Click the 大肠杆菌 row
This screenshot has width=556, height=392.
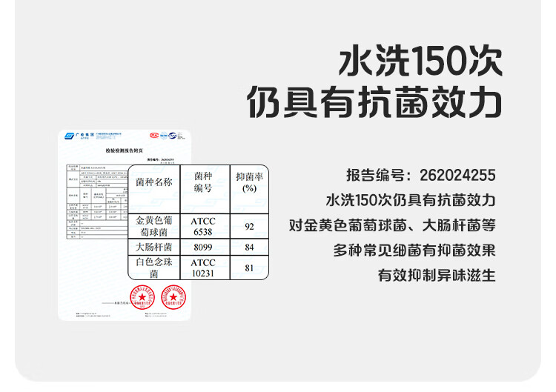pos(198,247)
